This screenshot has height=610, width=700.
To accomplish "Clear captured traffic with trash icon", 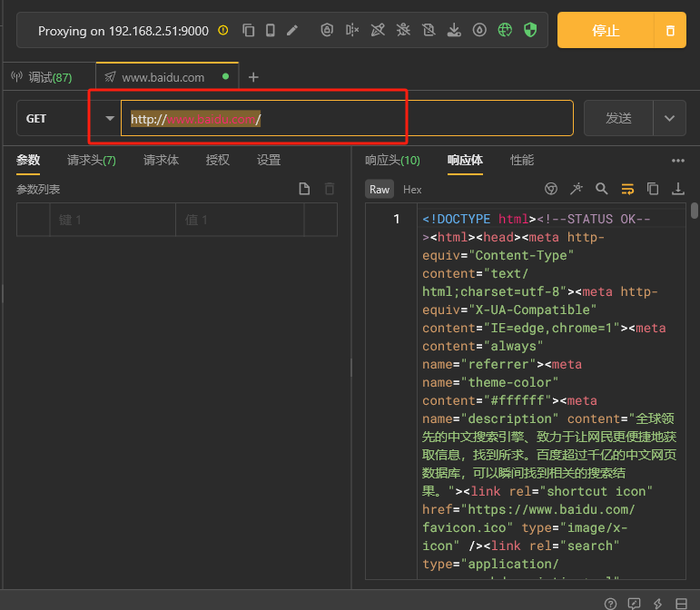I will coord(670,30).
